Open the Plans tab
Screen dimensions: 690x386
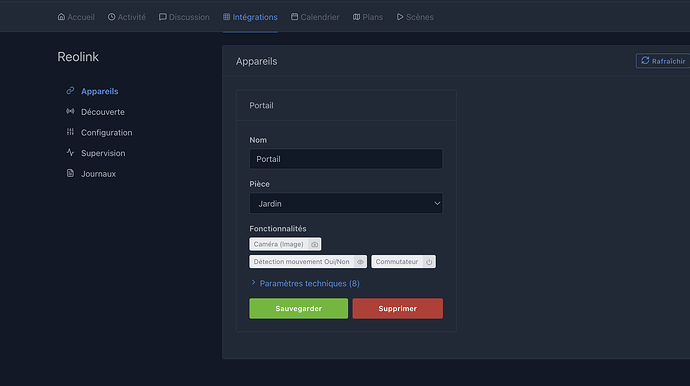click(367, 17)
